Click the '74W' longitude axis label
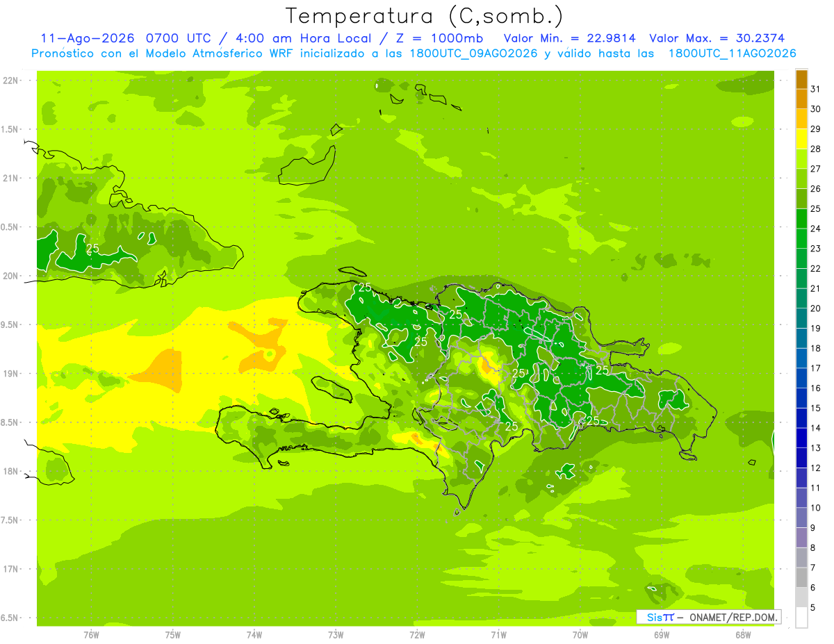Viewport: 834px width, 644px height. coord(254,635)
